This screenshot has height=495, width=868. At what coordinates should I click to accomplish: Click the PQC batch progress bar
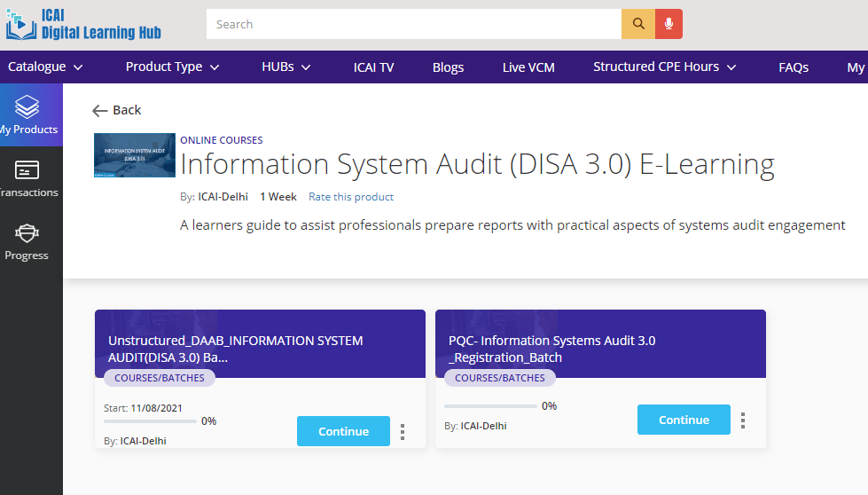(490, 406)
